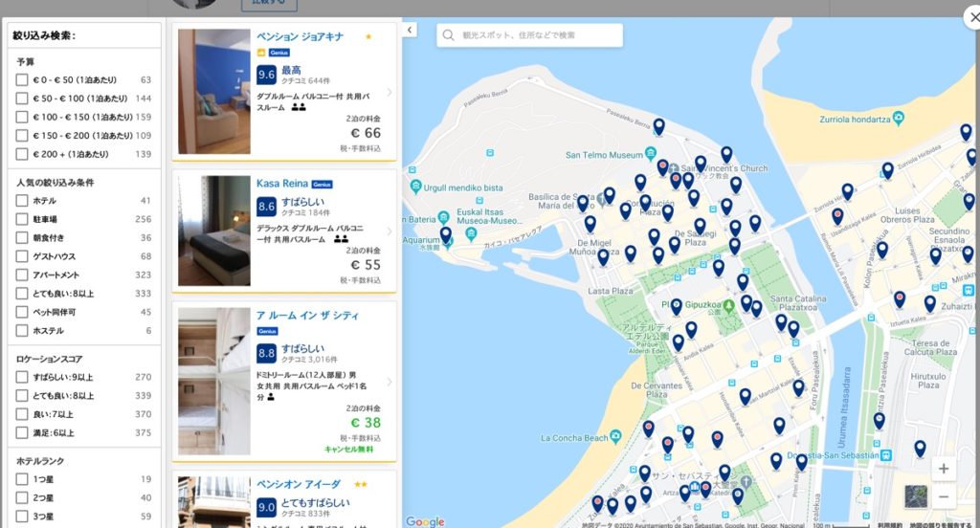Screen dimensions: 980x528
Task: Click the green € 38 price
Action: [x=366, y=423]
